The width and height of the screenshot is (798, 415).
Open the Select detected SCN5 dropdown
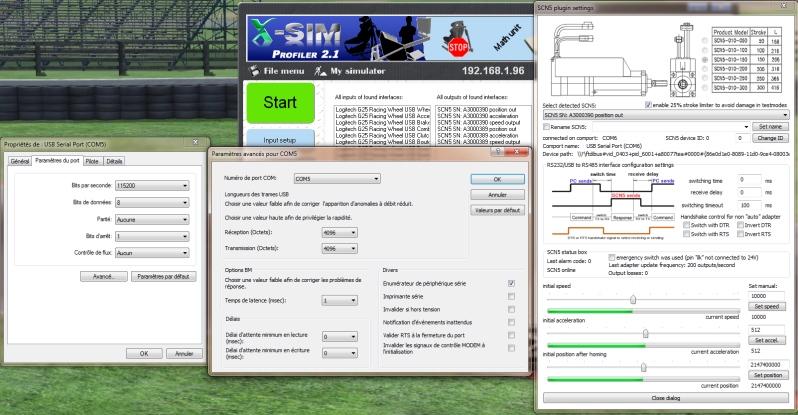coord(666,116)
